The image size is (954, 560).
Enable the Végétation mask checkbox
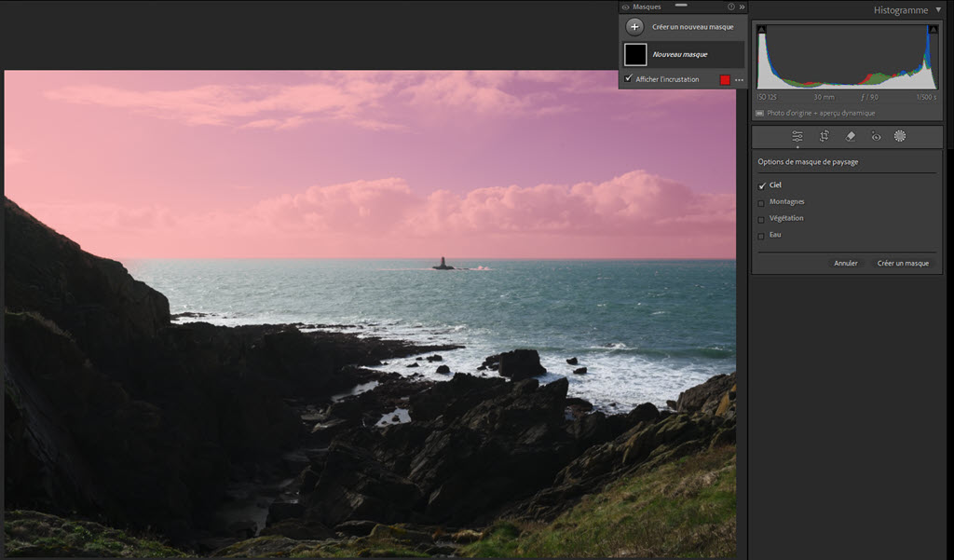pyautogui.click(x=761, y=219)
